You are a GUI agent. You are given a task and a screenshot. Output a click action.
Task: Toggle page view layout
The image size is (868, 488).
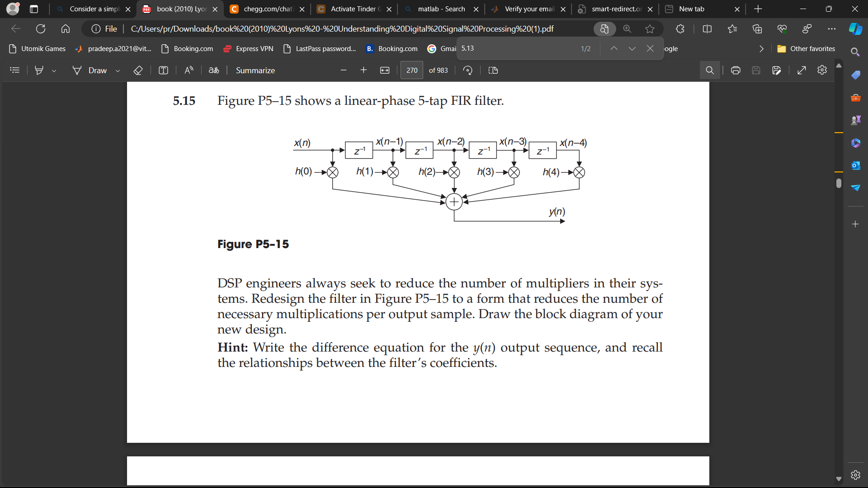click(493, 70)
